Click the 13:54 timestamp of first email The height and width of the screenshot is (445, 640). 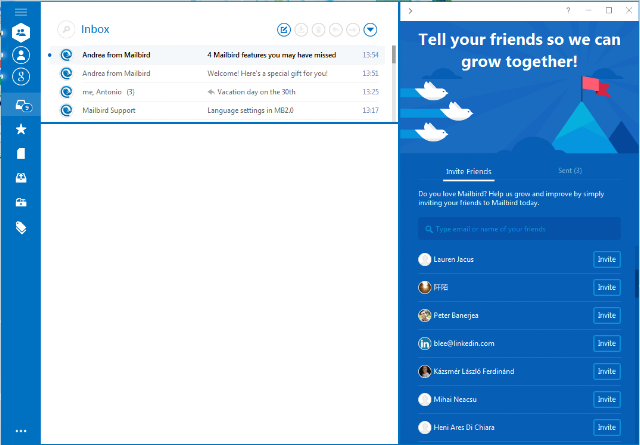point(370,55)
